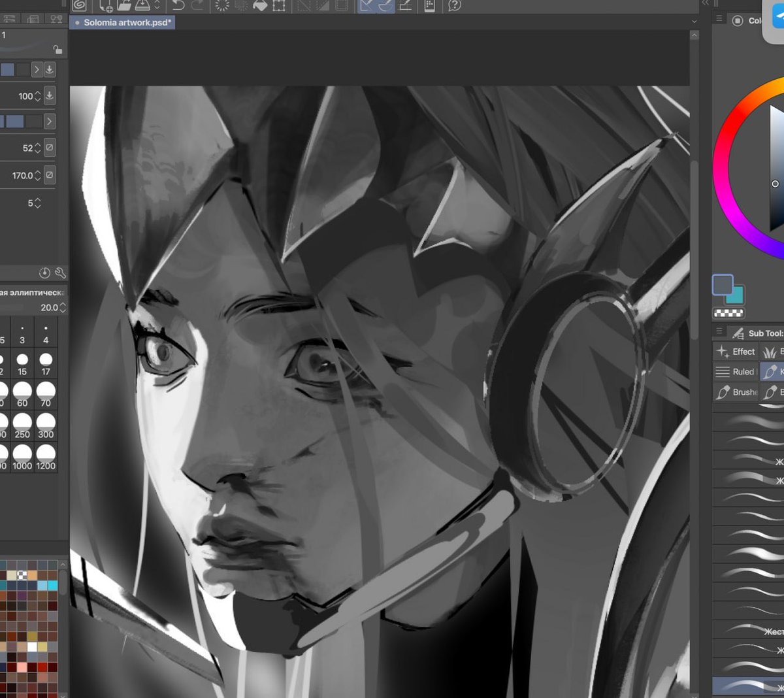Adjust the 20.0 brush size stepper
The image size is (784, 698).
[63, 307]
